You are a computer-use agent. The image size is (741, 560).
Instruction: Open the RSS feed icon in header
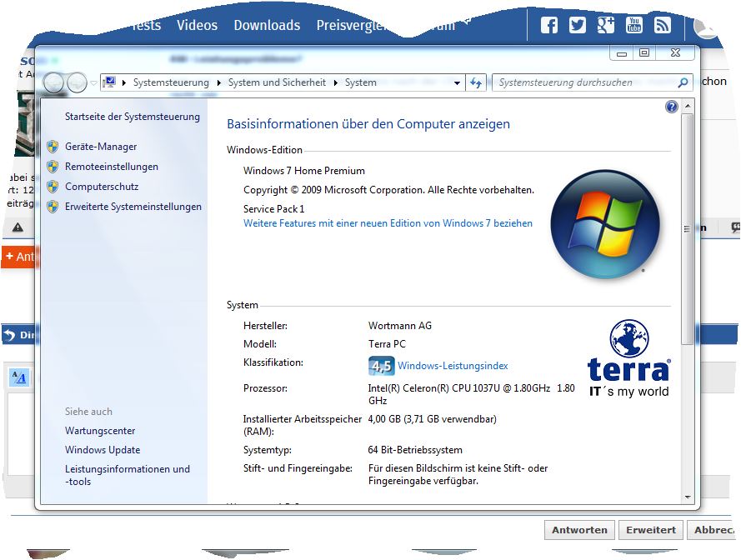coord(662,25)
